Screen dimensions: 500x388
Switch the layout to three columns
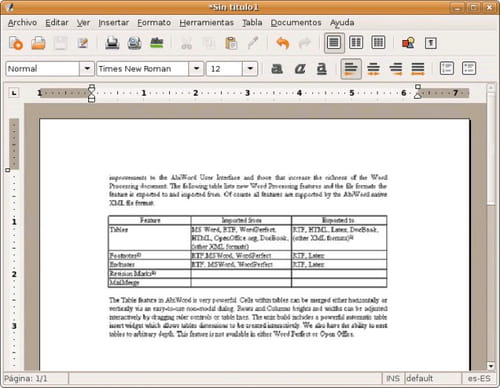(378, 43)
